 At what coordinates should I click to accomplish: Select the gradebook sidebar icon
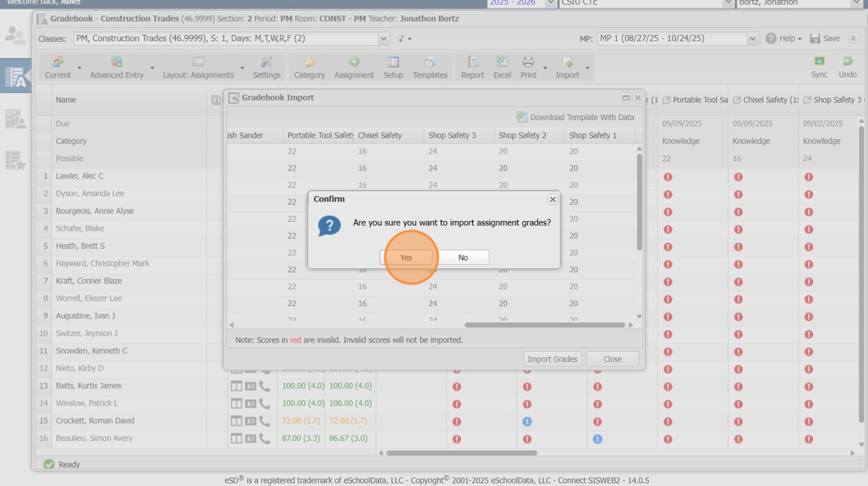[x=15, y=76]
